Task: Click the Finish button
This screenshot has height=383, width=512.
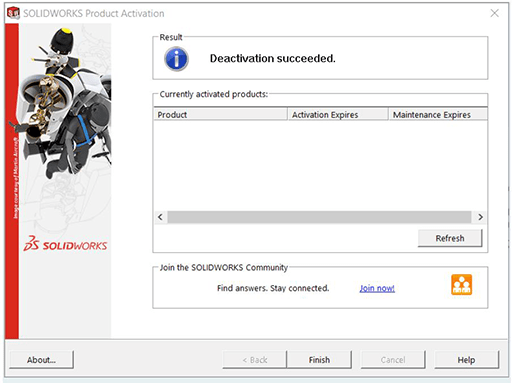Action: [319, 360]
